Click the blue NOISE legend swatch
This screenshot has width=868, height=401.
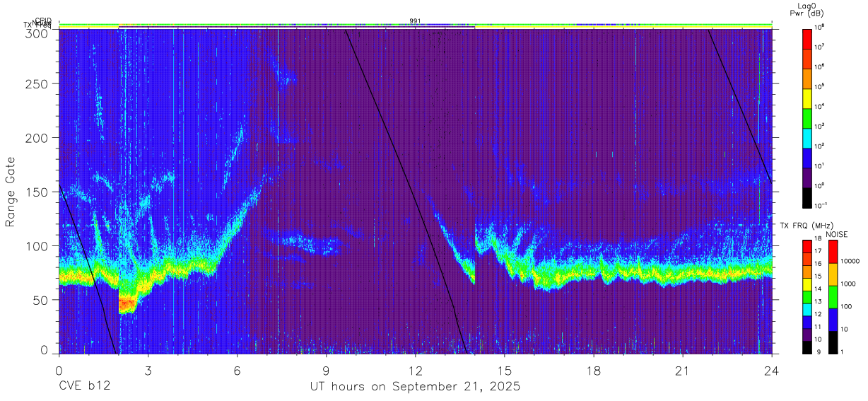pyautogui.click(x=833, y=320)
